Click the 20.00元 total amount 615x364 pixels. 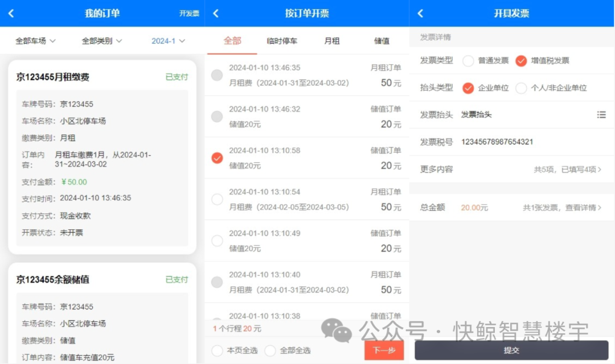pos(474,208)
